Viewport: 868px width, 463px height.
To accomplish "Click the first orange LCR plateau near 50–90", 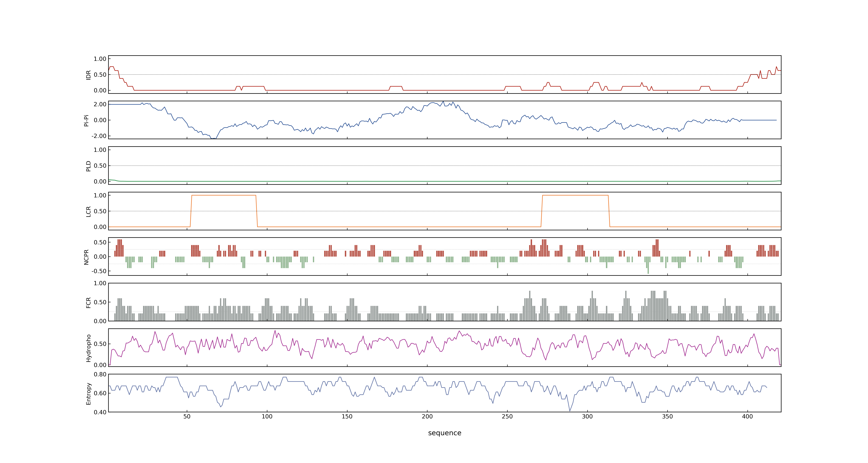I will click(224, 195).
